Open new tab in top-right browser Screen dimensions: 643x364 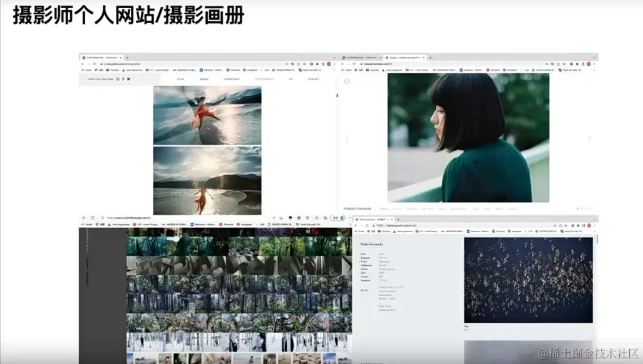[x=430, y=58]
